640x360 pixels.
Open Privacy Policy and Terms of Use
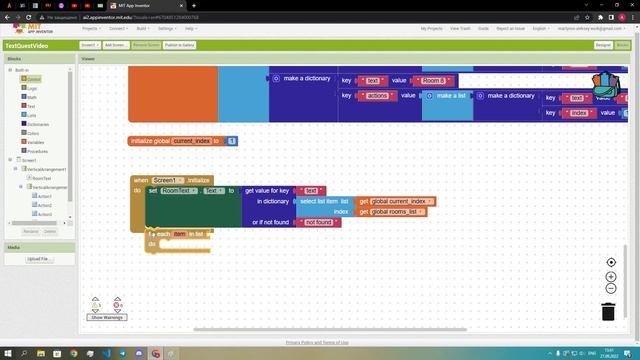click(317, 342)
